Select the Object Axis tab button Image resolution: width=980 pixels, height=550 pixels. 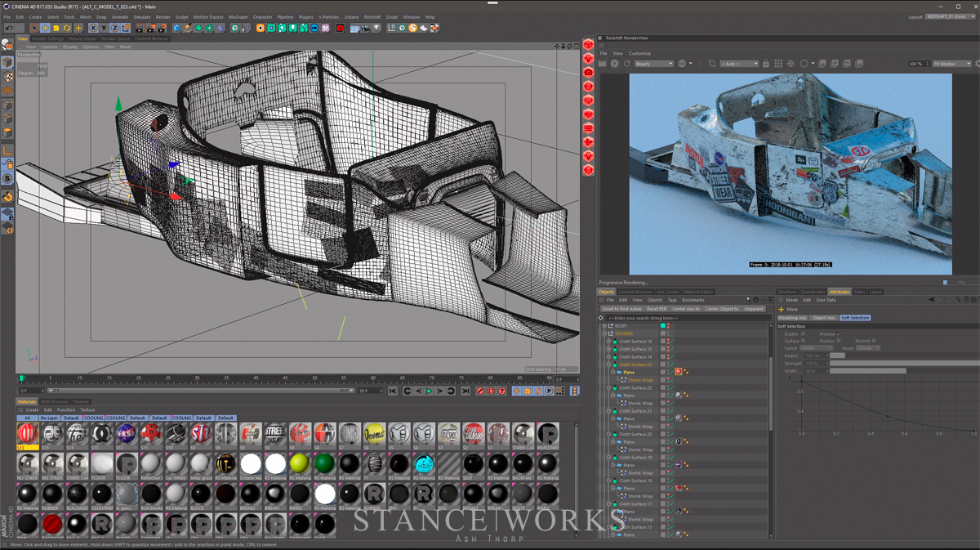coord(824,318)
